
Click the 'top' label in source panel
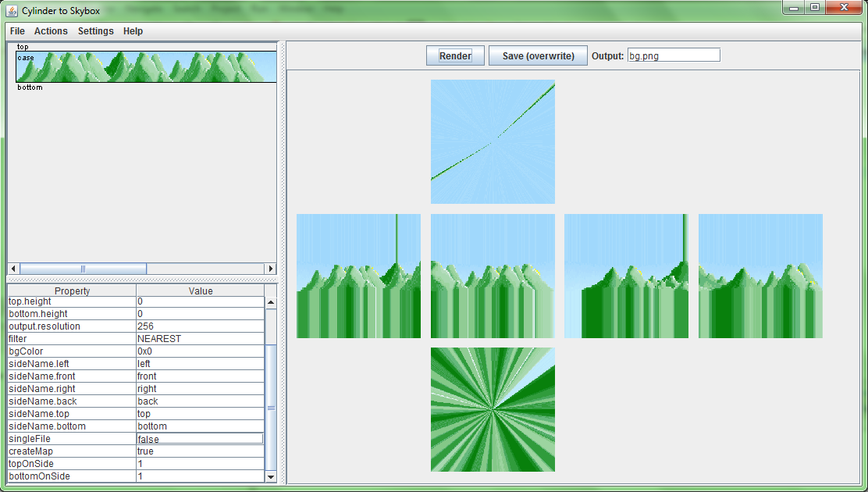[23, 47]
